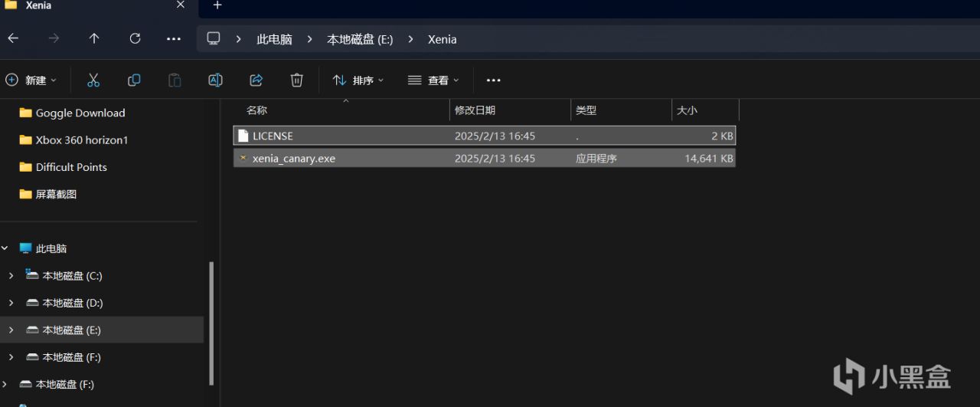Click the navigation pane vertical scrollbar
The width and height of the screenshot is (980, 407).
(x=211, y=323)
